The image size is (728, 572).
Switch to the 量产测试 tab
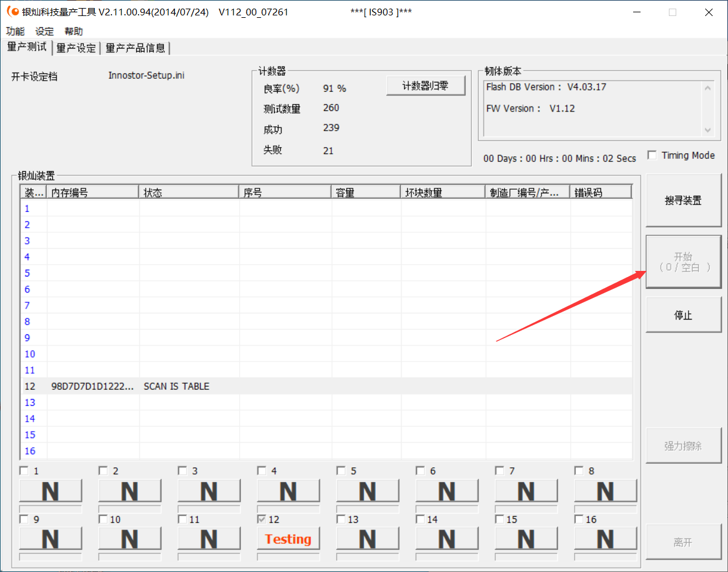point(26,47)
